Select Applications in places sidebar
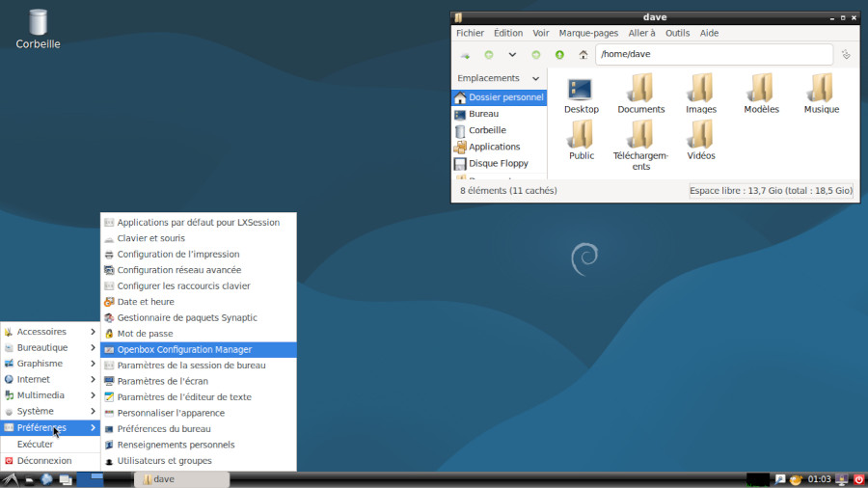Viewport: 868px width, 488px height. [500, 148]
